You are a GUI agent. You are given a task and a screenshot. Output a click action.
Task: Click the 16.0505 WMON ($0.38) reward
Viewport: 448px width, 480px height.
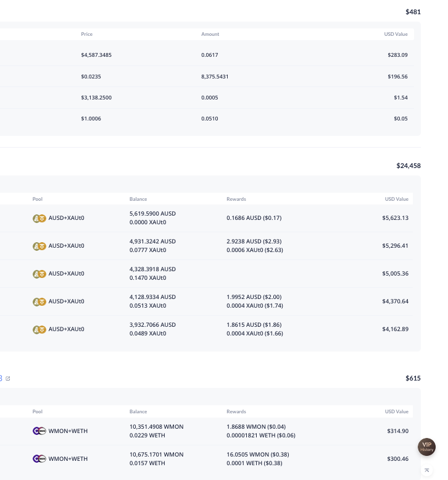258,455
